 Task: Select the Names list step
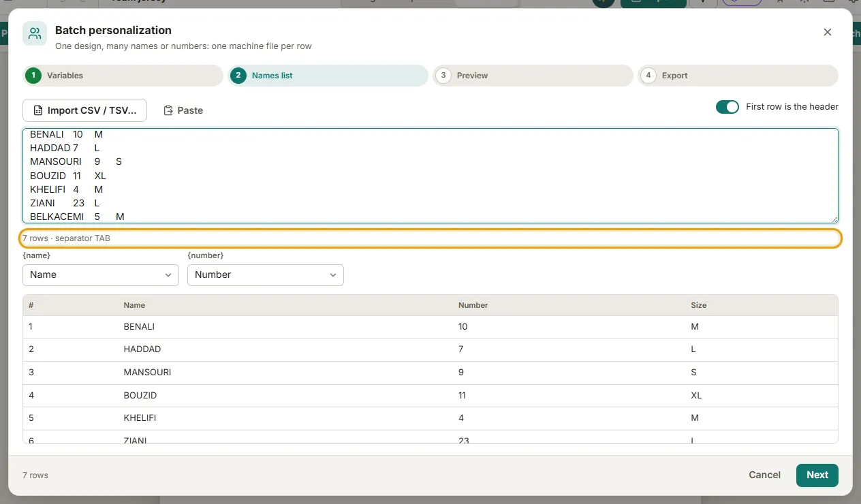click(328, 76)
